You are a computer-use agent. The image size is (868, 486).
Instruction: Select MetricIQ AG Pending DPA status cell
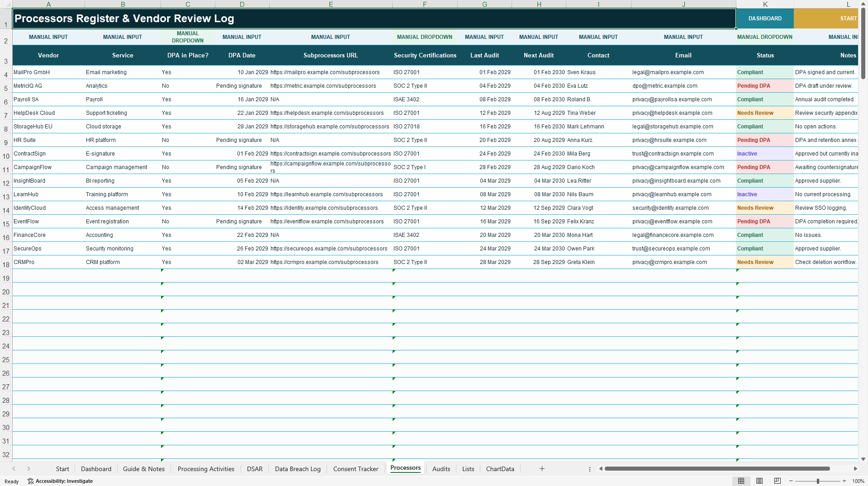(x=765, y=86)
